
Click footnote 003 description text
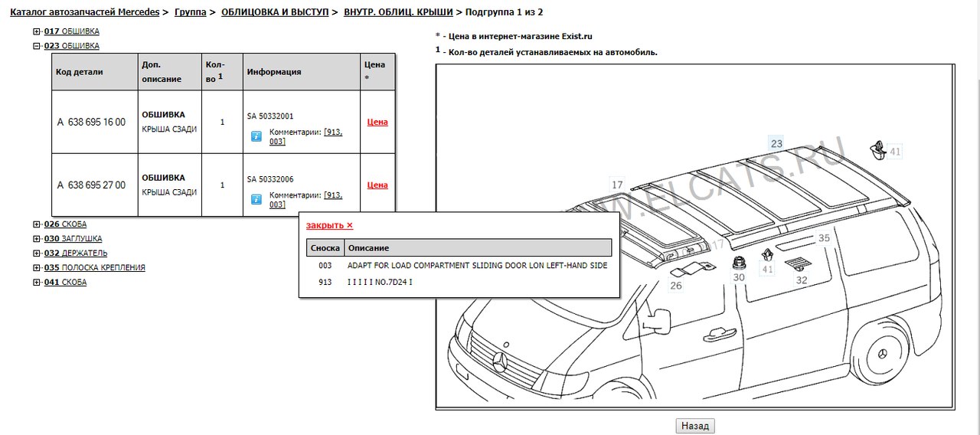tap(477, 265)
